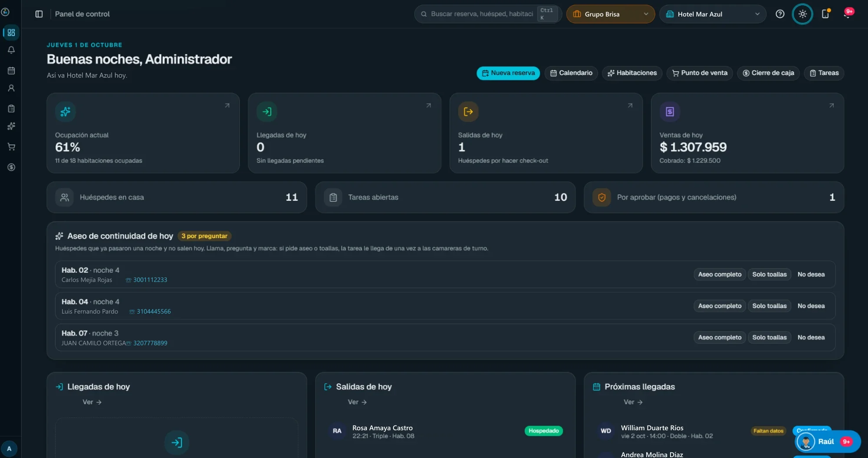Viewport: 868px width, 458px height.
Task: Open tasks clipboard icon in sidebar
Action: (x=11, y=108)
